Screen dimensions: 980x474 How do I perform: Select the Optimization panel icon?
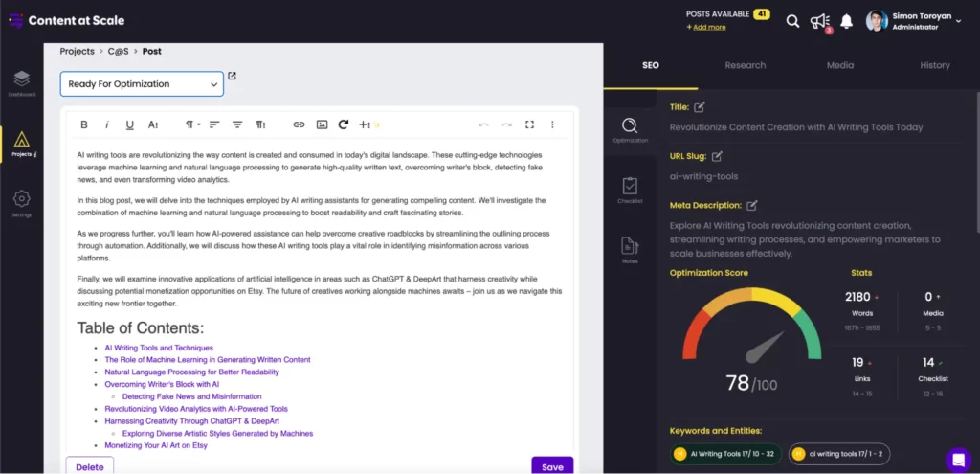pos(630,130)
